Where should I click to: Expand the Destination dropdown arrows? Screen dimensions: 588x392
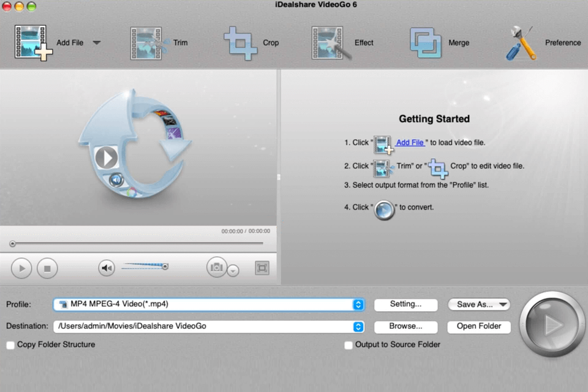tap(358, 326)
